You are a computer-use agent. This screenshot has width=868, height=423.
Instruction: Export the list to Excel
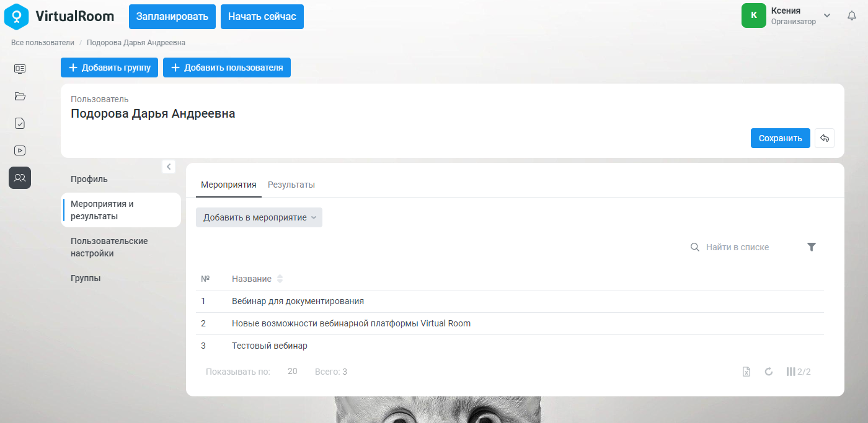(747, 372)
